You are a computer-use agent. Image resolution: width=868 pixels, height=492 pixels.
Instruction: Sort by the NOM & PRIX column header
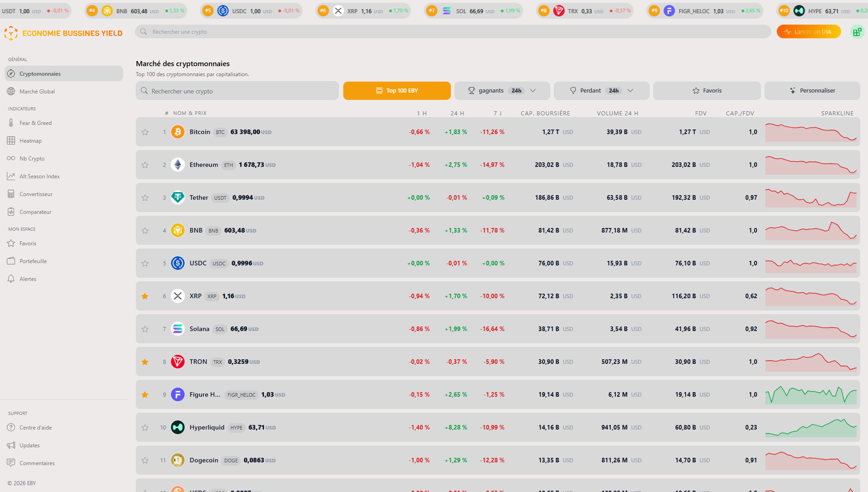190,113
